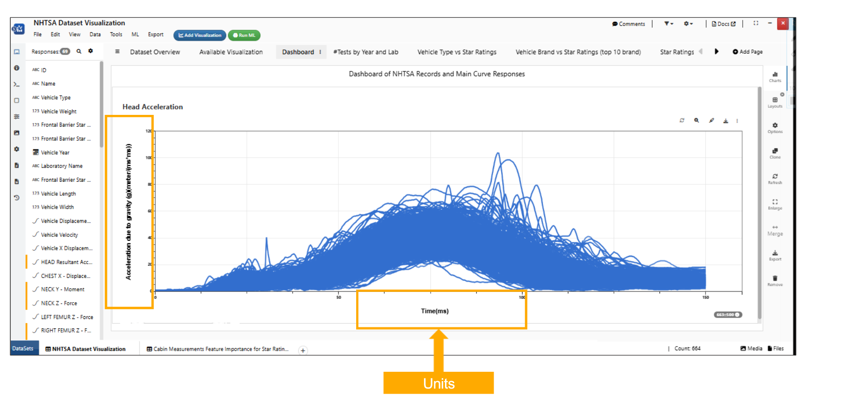
Task: Click the responses list scrollbar
Action: coord(101,104)
